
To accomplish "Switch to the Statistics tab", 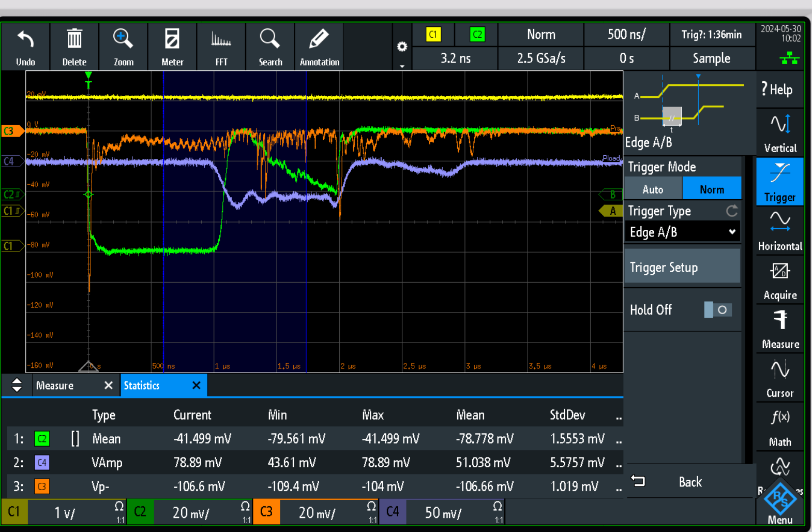I will (x=142, y=386).
